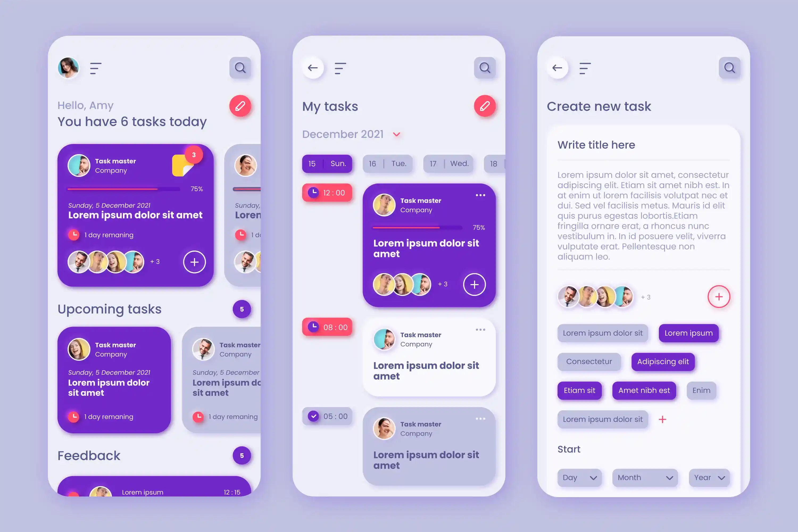Click the add member plus icon on task card
The width and height of the screenshot is (798, 532).
click(195, 262)
